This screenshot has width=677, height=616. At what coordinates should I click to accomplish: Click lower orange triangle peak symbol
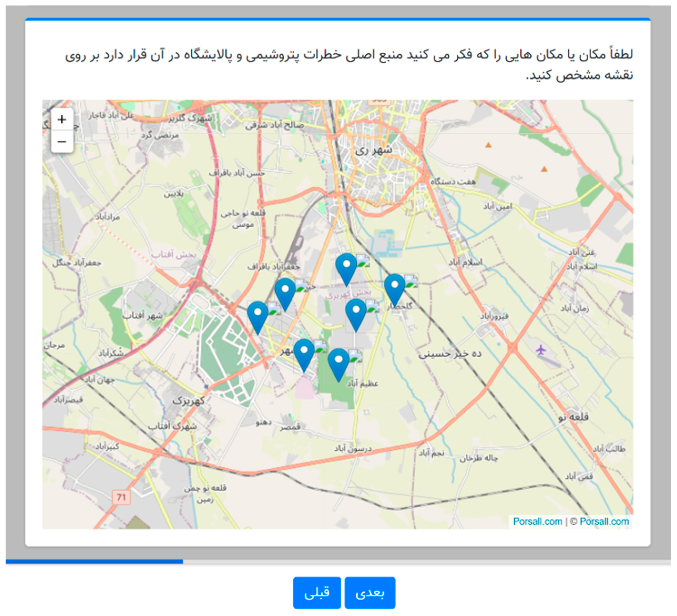[x=544, y=169]
